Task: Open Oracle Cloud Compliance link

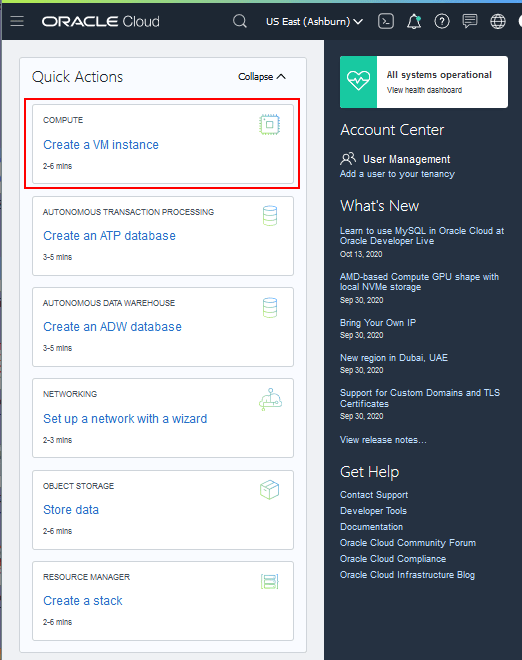Action: click(x=393, y=559)
